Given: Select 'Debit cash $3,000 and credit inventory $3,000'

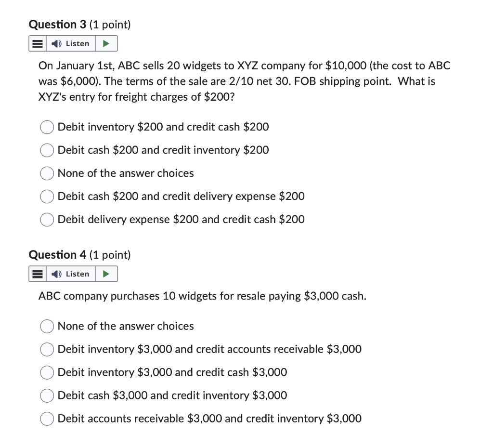Looking at the screenshot, I should pyautogui.click(x=47, y=395).
